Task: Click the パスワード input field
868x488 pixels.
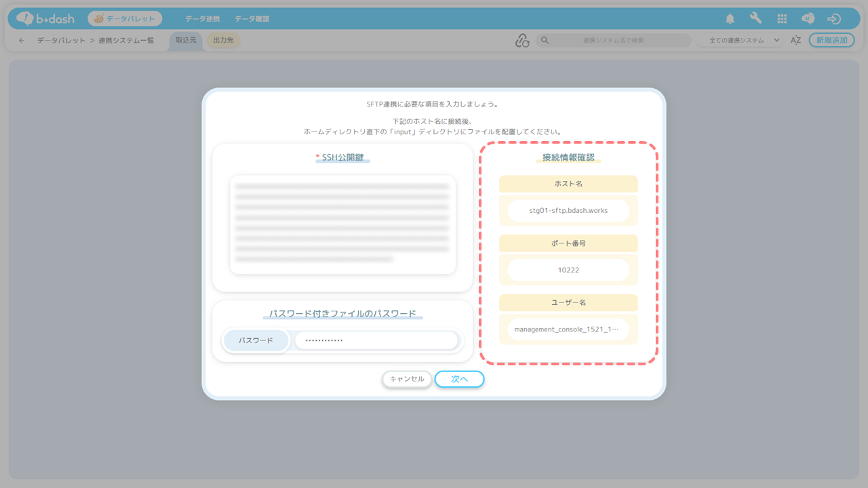Action: [376, 340]
